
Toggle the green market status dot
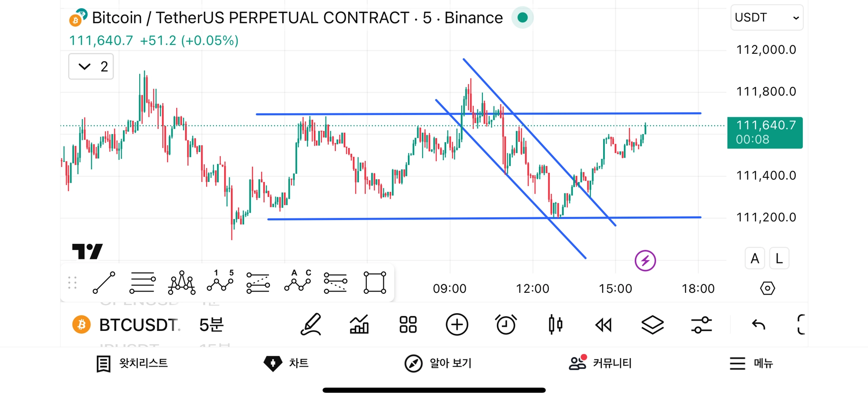click(523, 18)
